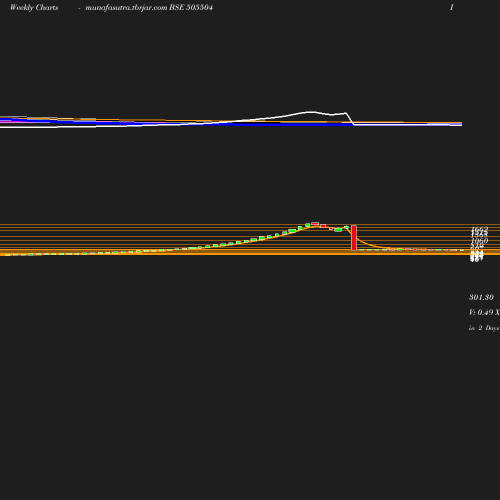
Task: Click the "V: 0.49 X" volume text
Action: tap(484, 312)
